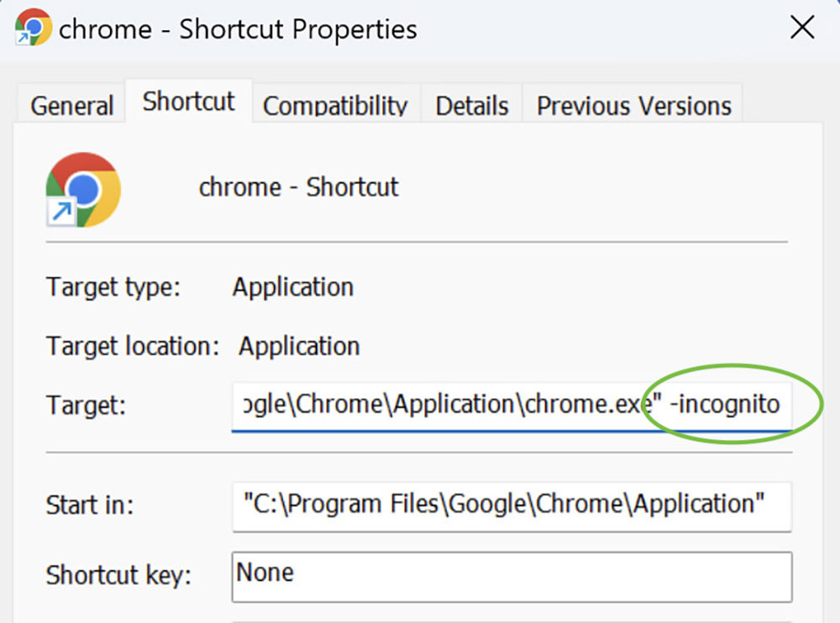Click the 'Shortcut key:' label

pyautogui.click(x=118, y=575)
